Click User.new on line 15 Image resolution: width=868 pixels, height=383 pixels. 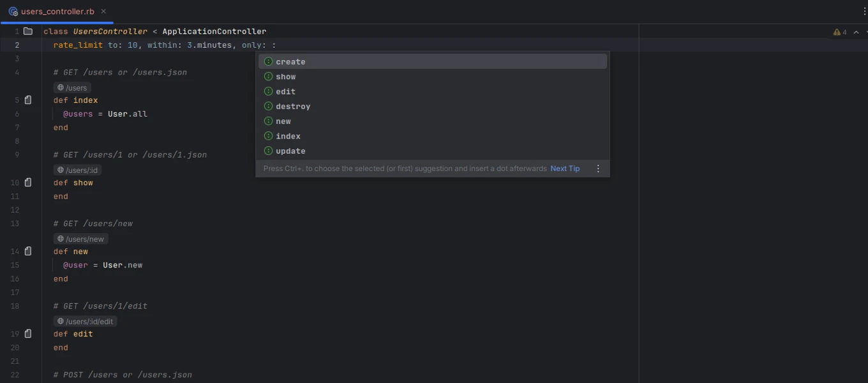[123, 265]
